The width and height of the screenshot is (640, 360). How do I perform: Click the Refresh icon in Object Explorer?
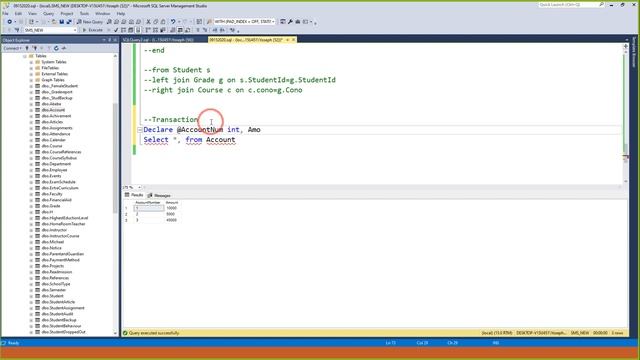[x=56, y=48]
